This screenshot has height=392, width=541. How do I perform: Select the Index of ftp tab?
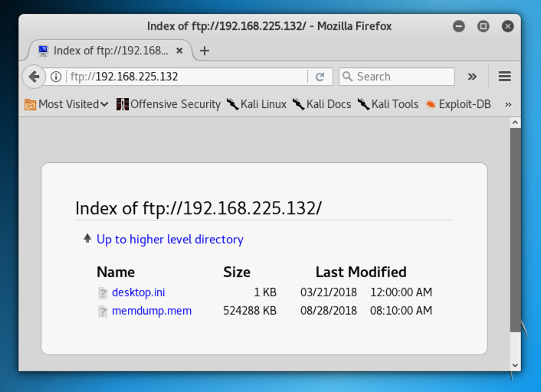tap(107, 51)
